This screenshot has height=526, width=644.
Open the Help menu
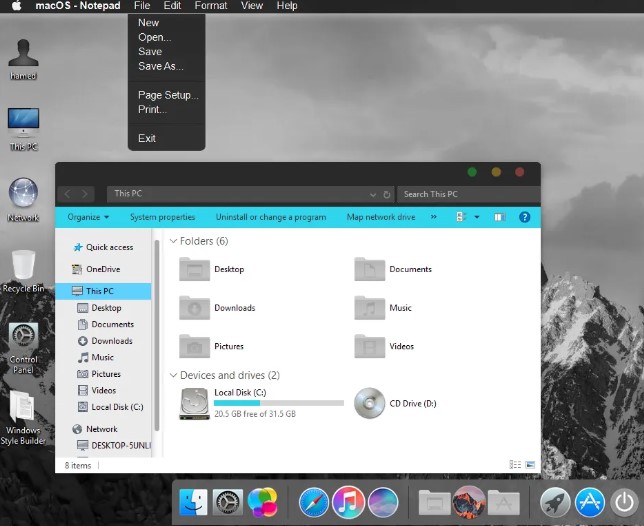click(287, 6)
